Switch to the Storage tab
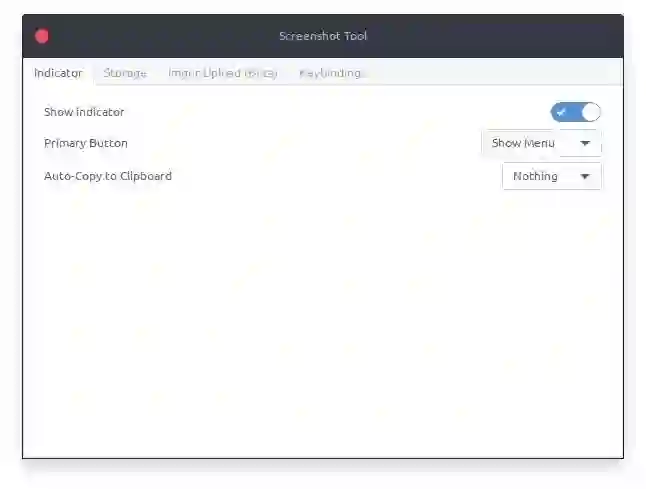 [x=125, y=73]
